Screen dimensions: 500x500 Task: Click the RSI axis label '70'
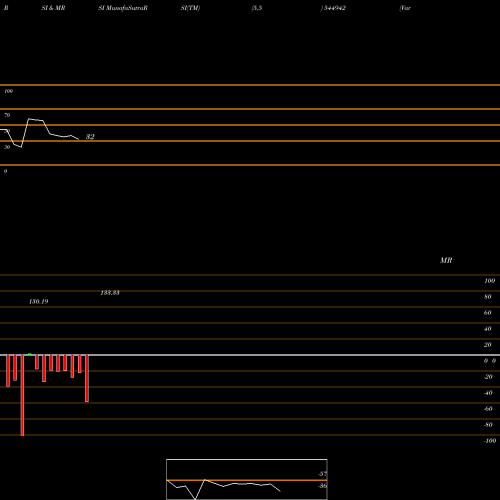(7, 115)
